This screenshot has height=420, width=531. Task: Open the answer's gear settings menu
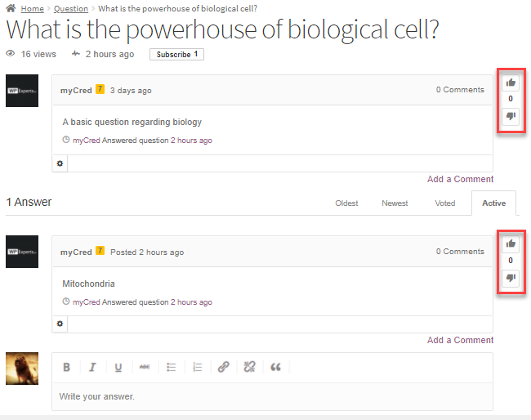pos(60,324)
